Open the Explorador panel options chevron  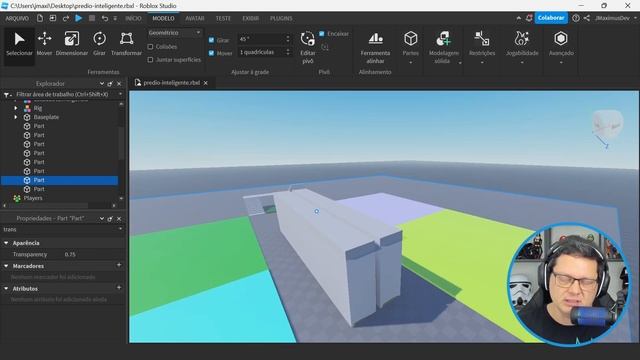pyautogui.click(x=102, y=84)
